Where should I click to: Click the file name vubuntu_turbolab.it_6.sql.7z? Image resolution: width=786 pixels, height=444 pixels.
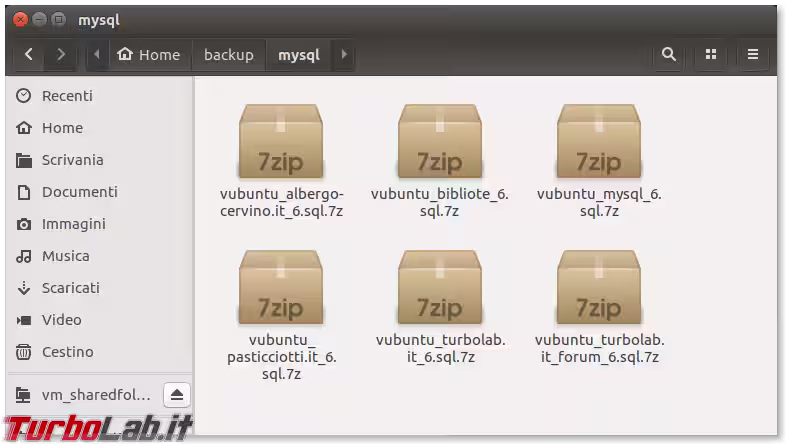[441, 348]
